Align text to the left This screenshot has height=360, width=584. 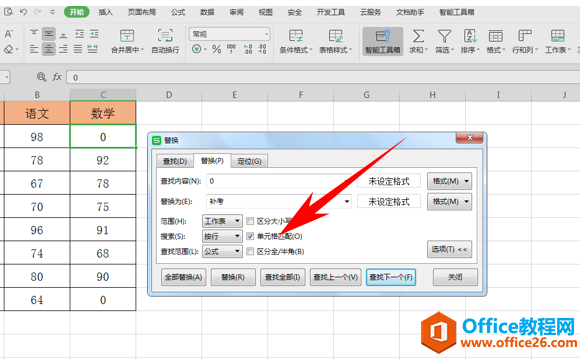coord(34,49)
